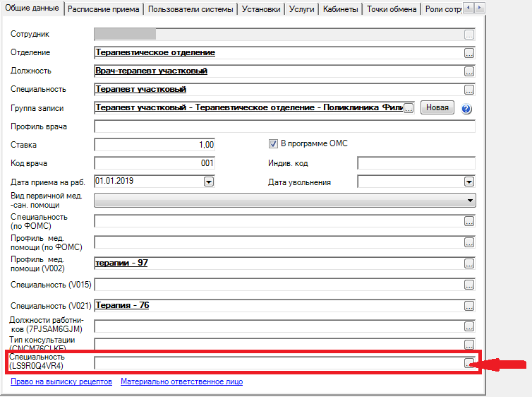Open the Группа записи ellipsis lookup button
Viewport: 532px width, 397px height.
tap(409, 108)
